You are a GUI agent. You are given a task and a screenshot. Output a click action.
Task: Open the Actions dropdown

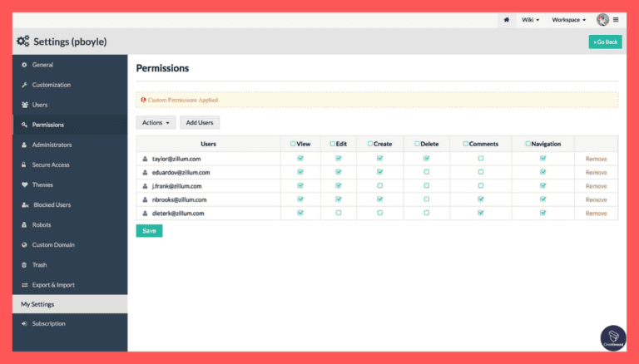[156, 122]
